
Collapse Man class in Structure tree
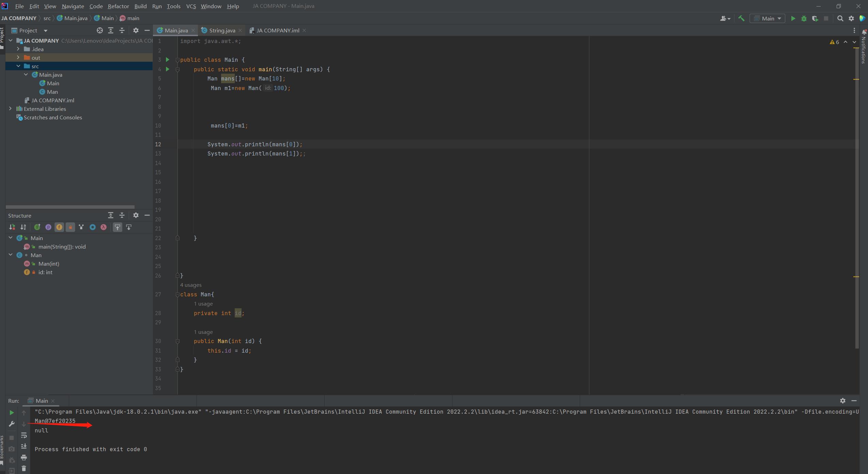click(11, 255)
